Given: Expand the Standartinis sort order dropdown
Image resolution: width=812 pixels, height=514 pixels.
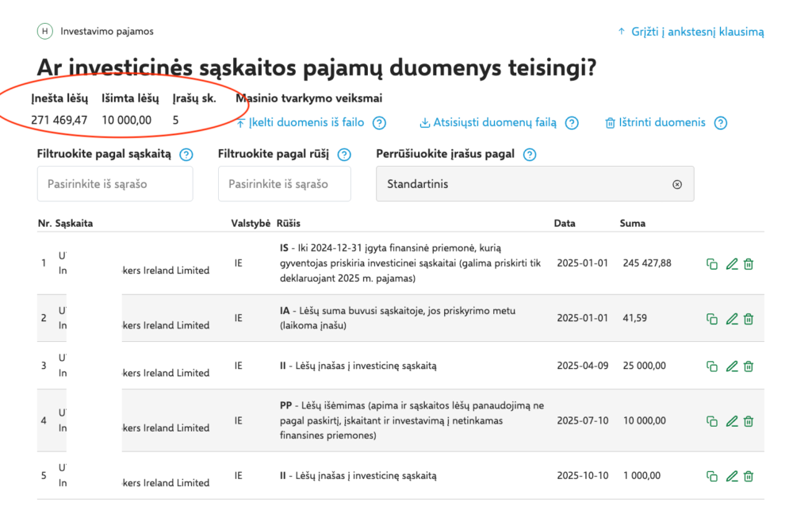Looking at the screenshot, I should 523,184.
